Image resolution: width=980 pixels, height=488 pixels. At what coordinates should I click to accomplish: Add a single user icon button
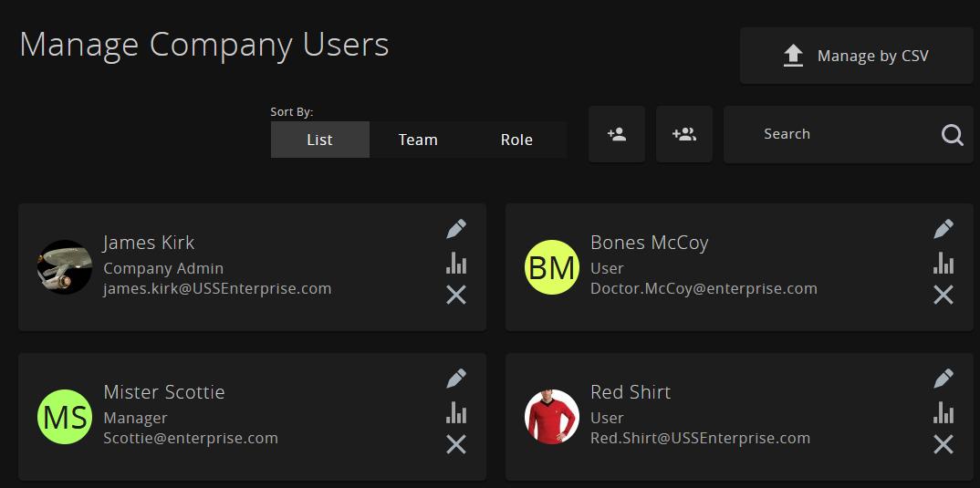click(x=617, y=134)
